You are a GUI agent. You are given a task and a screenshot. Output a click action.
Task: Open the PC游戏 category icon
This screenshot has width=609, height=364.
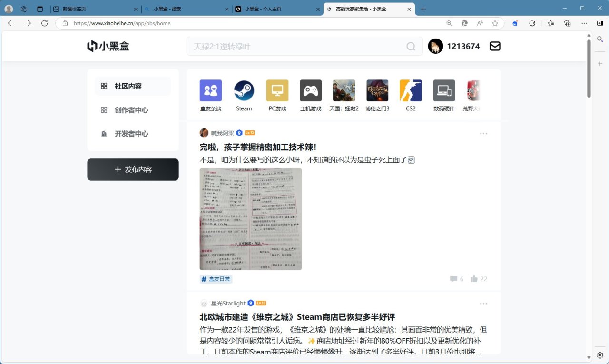click(277, 90)
